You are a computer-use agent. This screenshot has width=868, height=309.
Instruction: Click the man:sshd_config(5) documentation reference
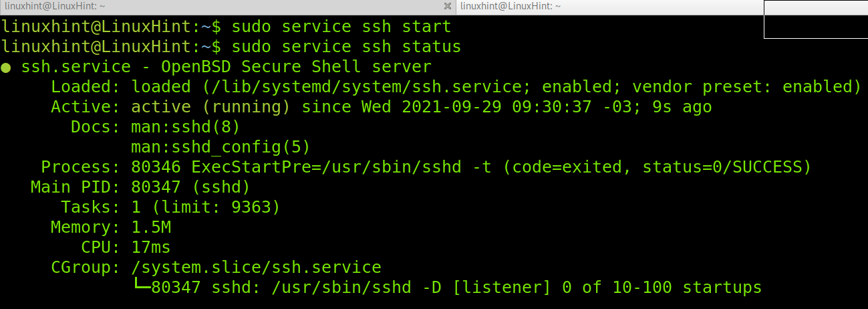pyautogui.click(x=221, y=147)
